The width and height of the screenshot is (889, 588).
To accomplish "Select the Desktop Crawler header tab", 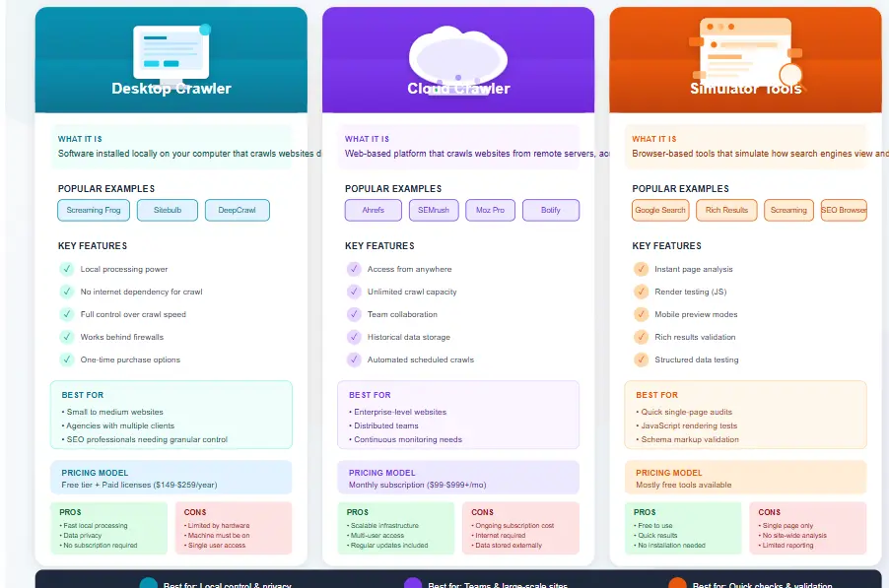I will tap(171, 88).
